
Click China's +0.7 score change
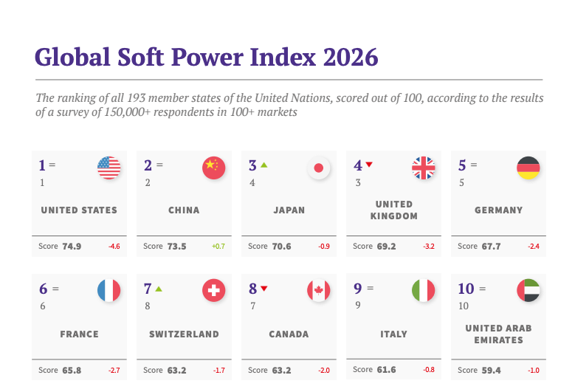pos(218,247)
